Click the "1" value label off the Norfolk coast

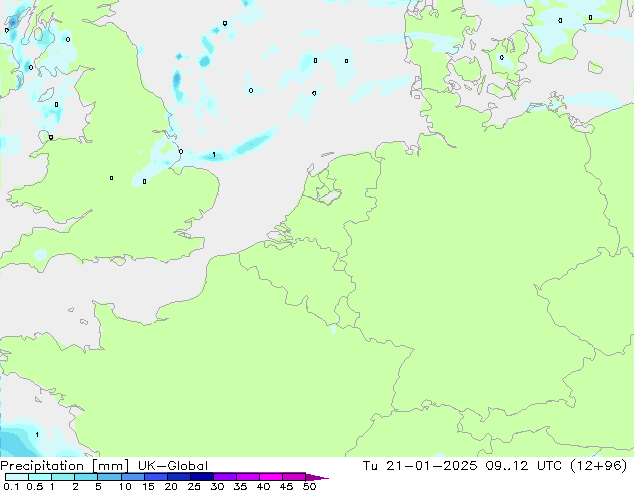pos(214,155)
